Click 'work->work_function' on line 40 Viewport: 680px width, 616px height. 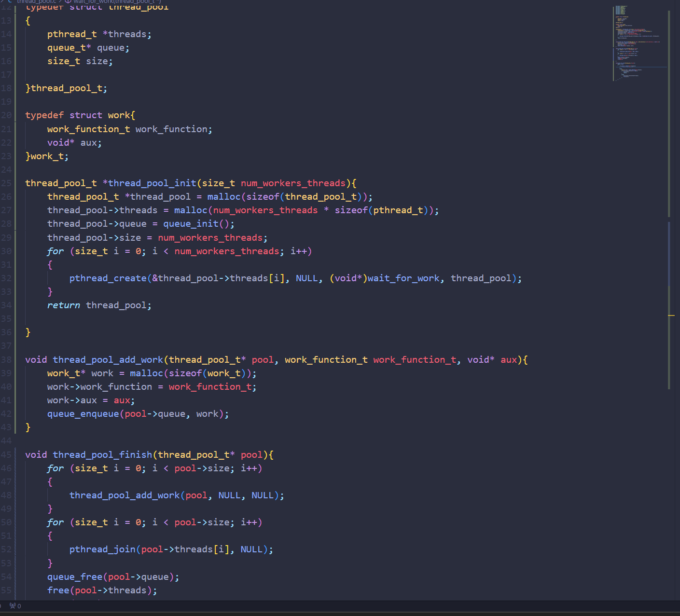click(x=99, y=387)
